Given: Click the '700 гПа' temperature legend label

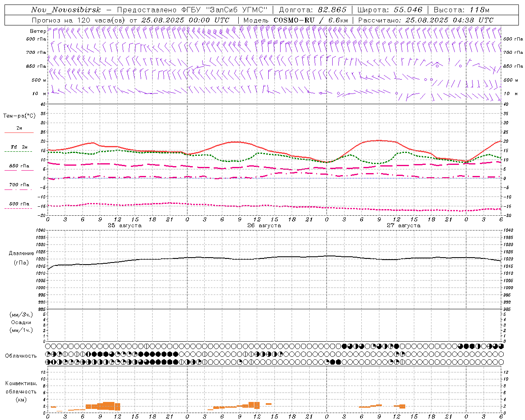Looking at the screenshot, I should pyautogui.click(x=19, y=185).
